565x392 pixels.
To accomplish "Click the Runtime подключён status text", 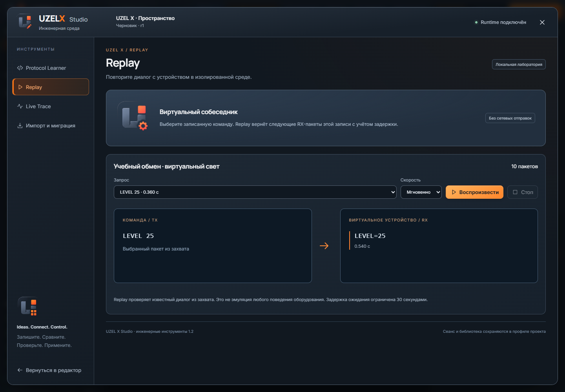I will click(x=503, y=22).
